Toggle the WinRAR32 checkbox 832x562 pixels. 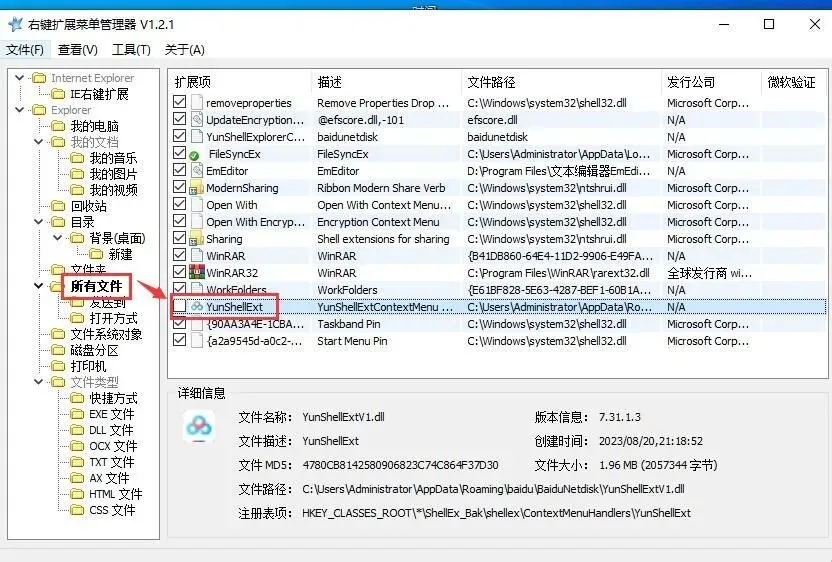tap(179, 272)
